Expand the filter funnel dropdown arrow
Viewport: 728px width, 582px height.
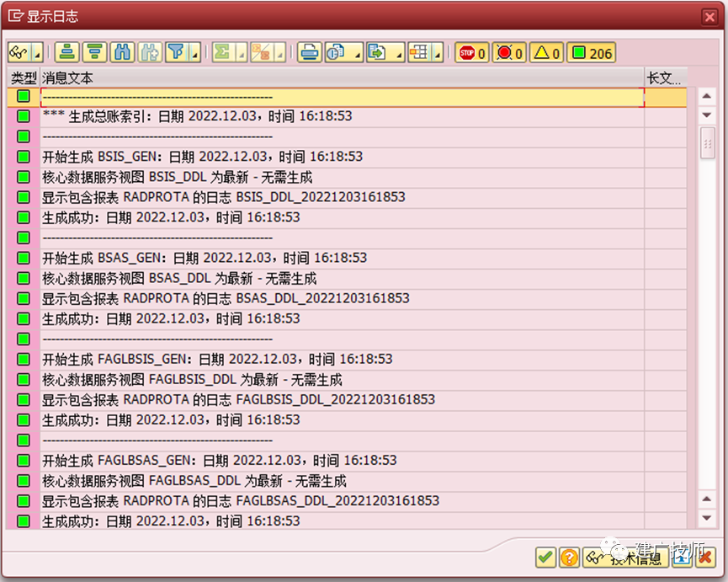tap(195, 52)
